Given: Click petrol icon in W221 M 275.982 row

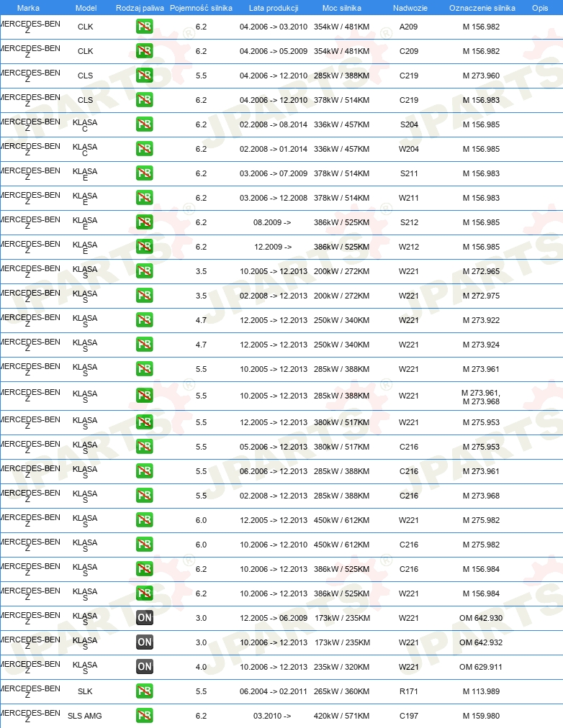Looking at the screenshot, I should [145, 519].
